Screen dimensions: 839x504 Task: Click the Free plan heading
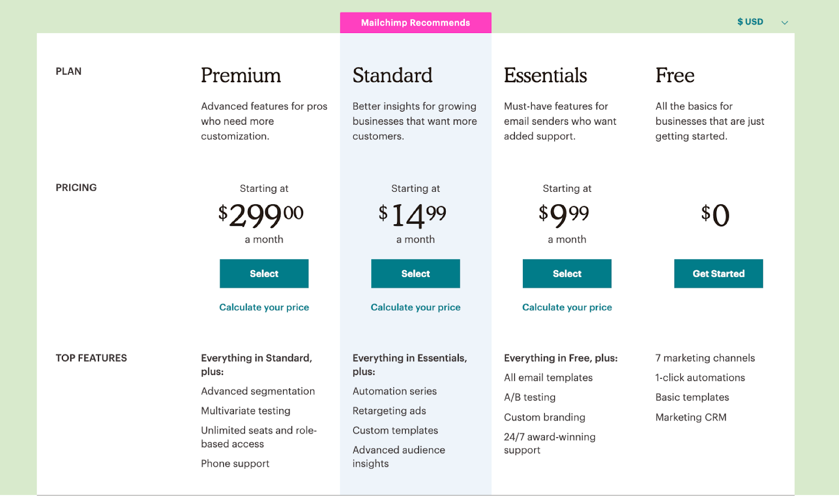[x=675, y=75]
